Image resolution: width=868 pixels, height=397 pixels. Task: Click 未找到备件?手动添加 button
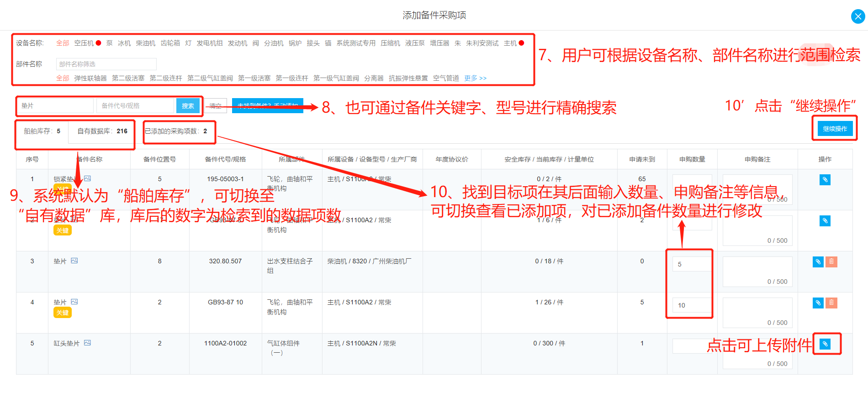point(267,105)
